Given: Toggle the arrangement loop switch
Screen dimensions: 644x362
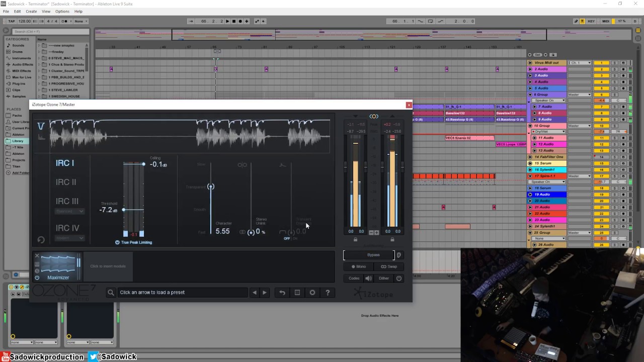Looking at the screenshot, I should pos(431,21).
